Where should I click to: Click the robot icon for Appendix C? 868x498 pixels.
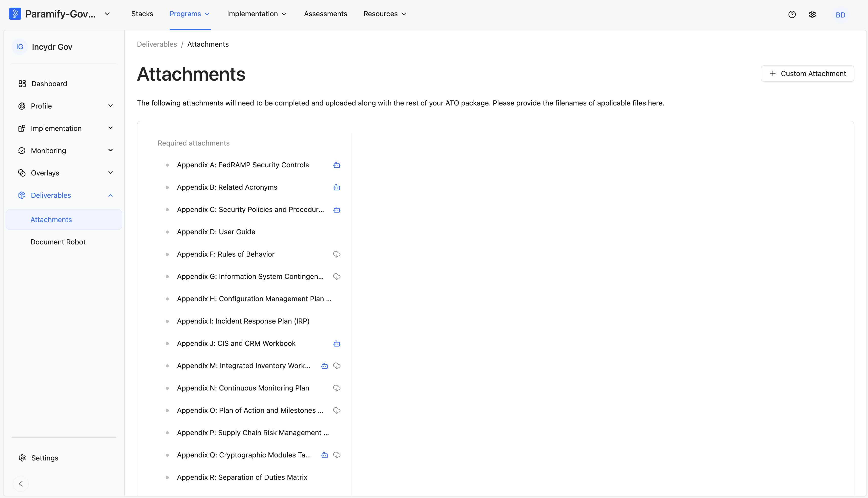click(337, 210)
